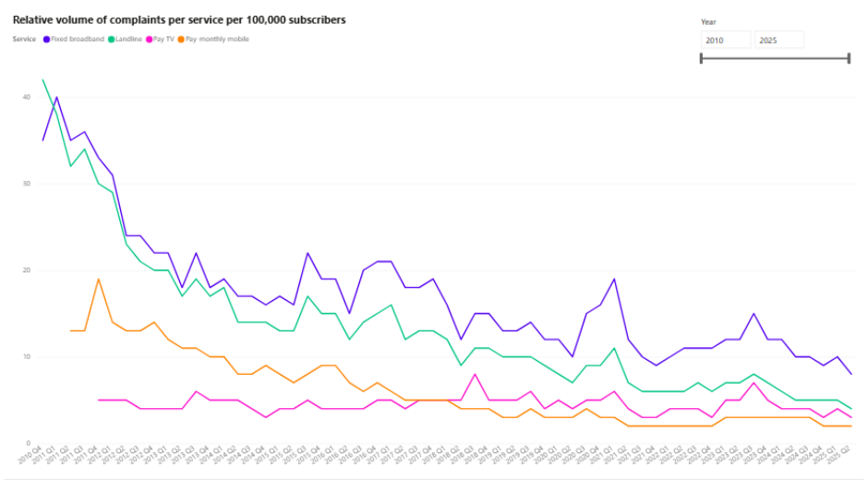Click the Service legend heading

tap(25, 39)
